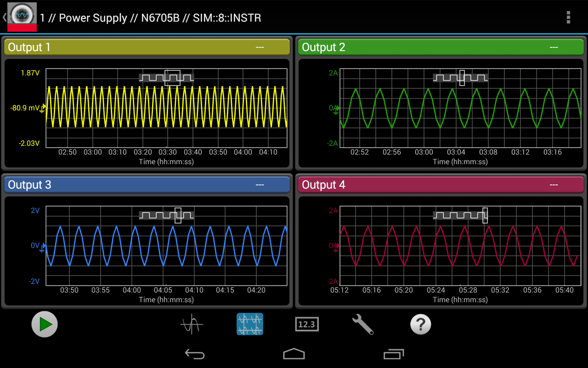This screenshot has width=588, height=368.
Task: Tap the Output 1 yellow ground level marker
Action: tap(43, 109)
